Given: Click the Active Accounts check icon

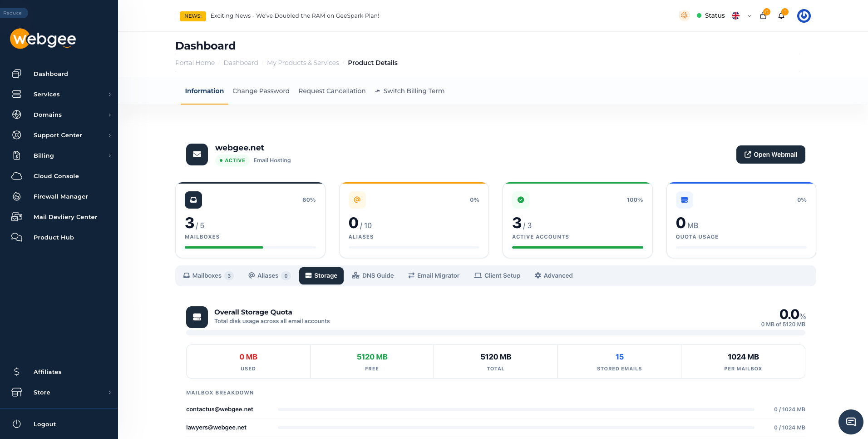Looking at the screenshot, I should 521,200.
